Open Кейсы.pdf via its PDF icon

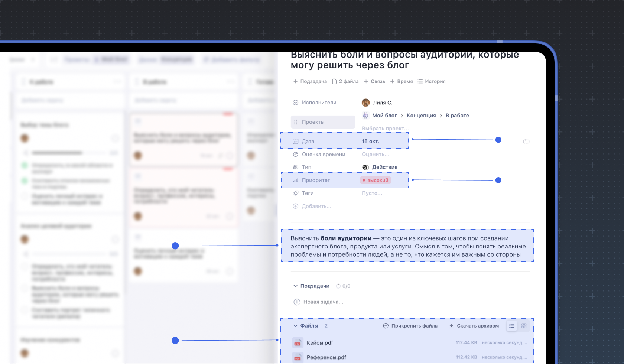pos(298,342)
